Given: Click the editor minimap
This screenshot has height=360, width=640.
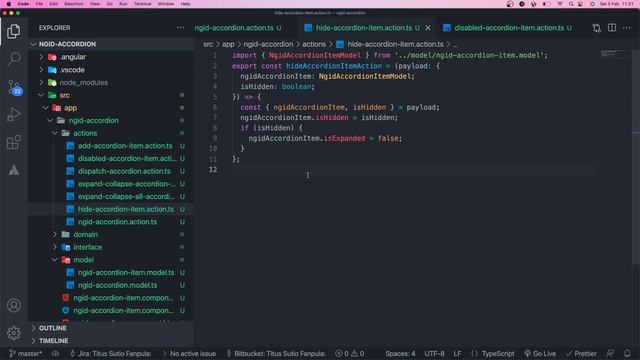Looking at the screenshot, I should [x=613, y=54].
